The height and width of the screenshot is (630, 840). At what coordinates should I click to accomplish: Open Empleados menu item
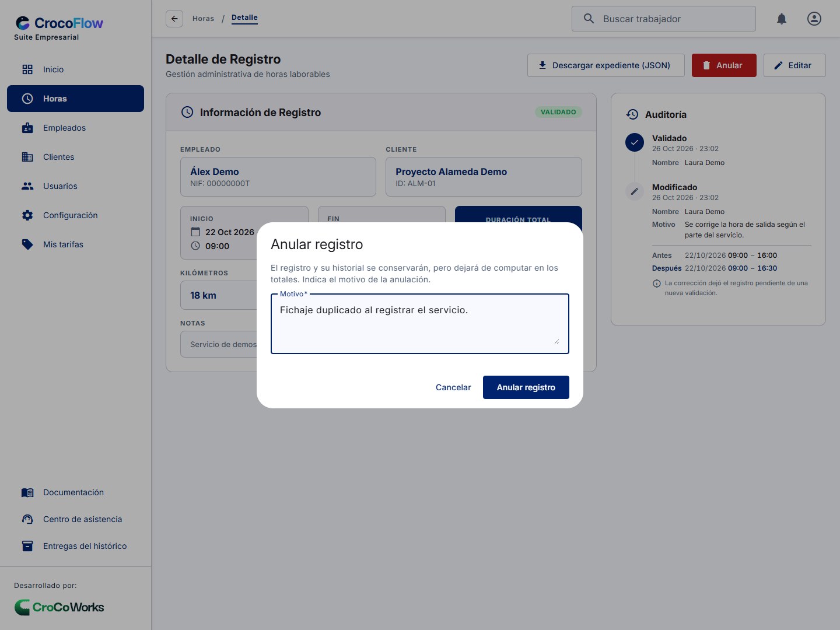click(x=75, y=128)
